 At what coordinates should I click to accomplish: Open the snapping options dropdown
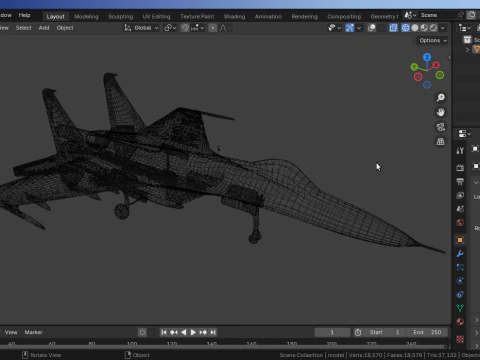198,28
